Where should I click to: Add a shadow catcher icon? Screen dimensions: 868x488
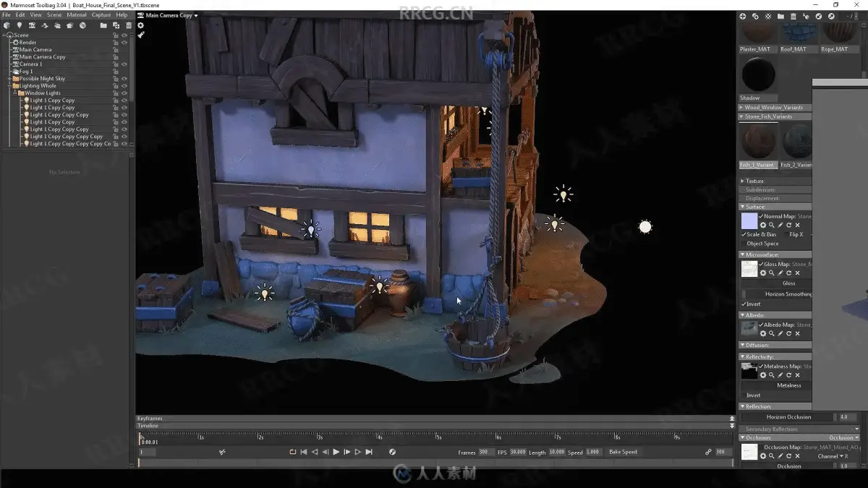[70, 25]
